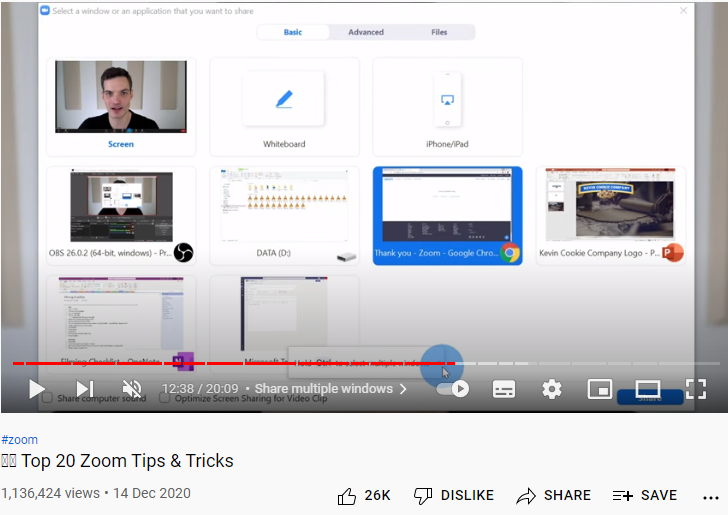
Task: Switch to the Advanced tab
Action: (x=366, y=32)
